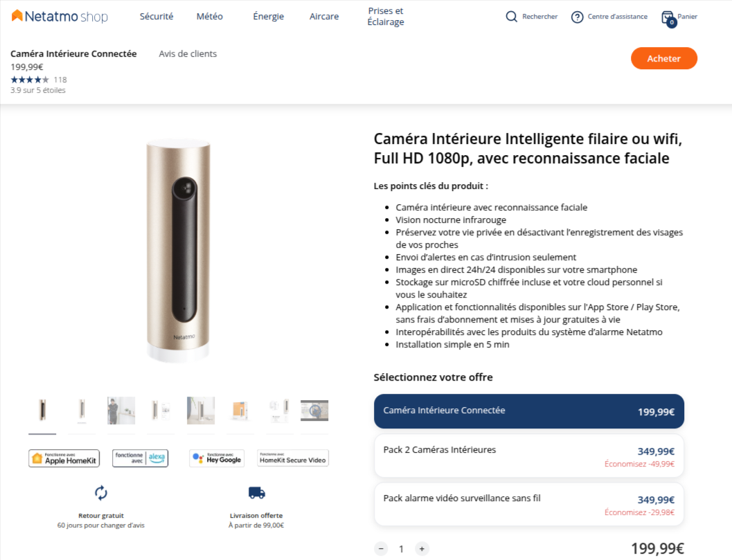
Task: Click the Hey Google badge
Action: (217, 458)
